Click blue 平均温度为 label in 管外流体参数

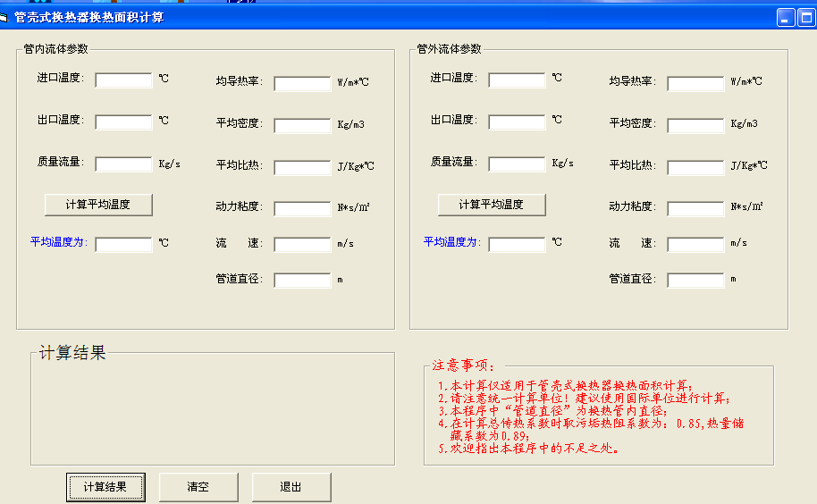point(452,242)
